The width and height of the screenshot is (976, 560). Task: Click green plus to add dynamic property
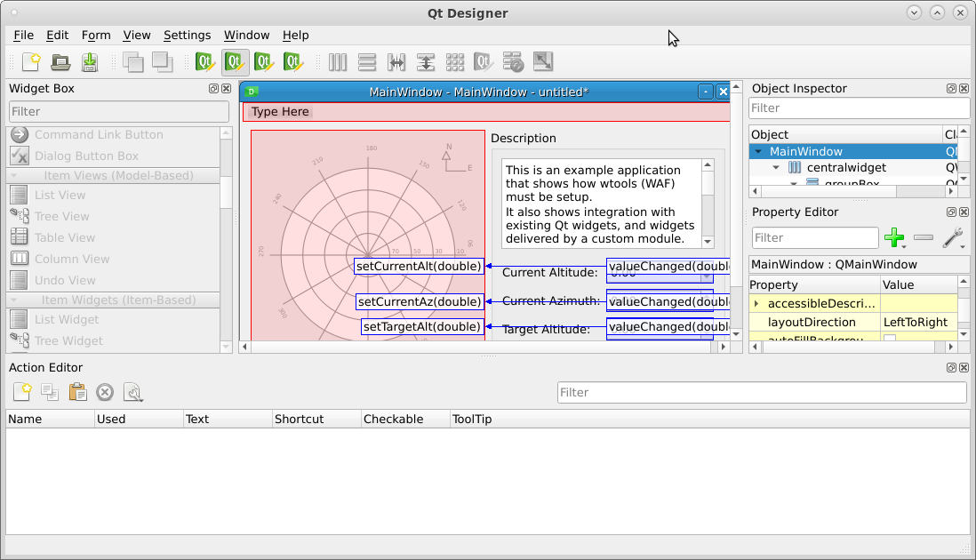point(895,237)
